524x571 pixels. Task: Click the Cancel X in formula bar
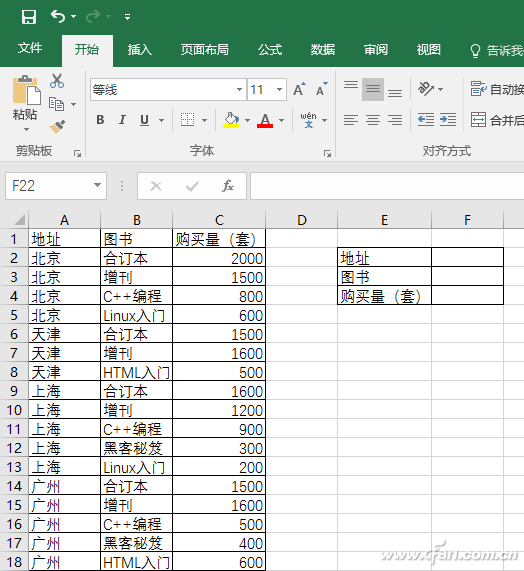[156, 186]
